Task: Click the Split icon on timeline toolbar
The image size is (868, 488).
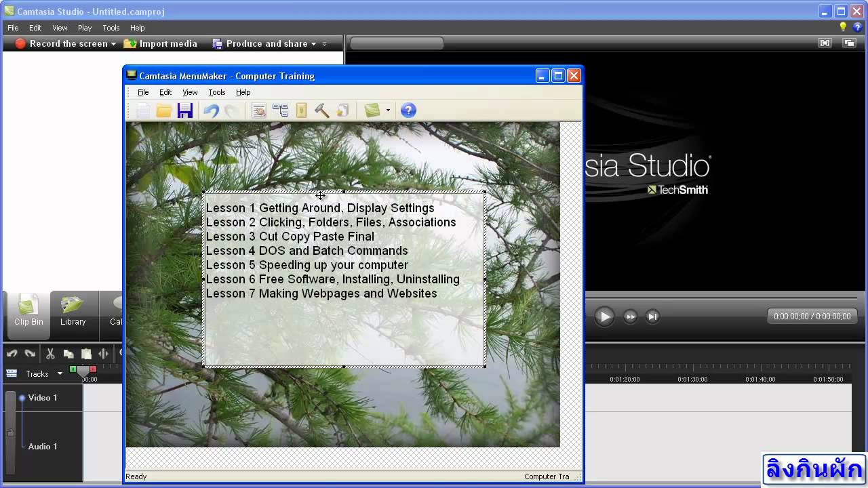Action: coord(103,354)
